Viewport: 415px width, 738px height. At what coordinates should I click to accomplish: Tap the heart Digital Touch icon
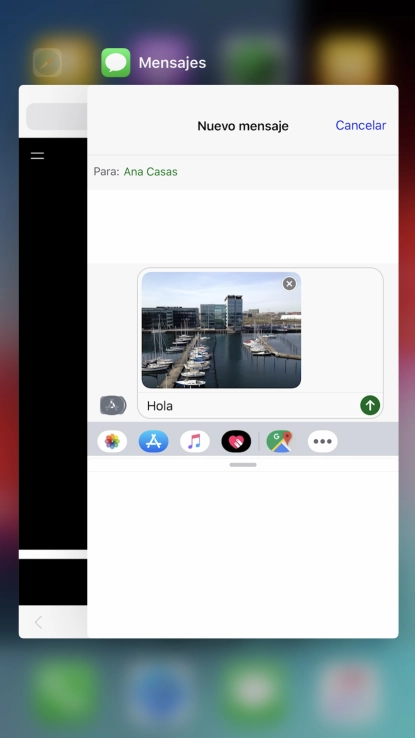[x=236, y=441]
